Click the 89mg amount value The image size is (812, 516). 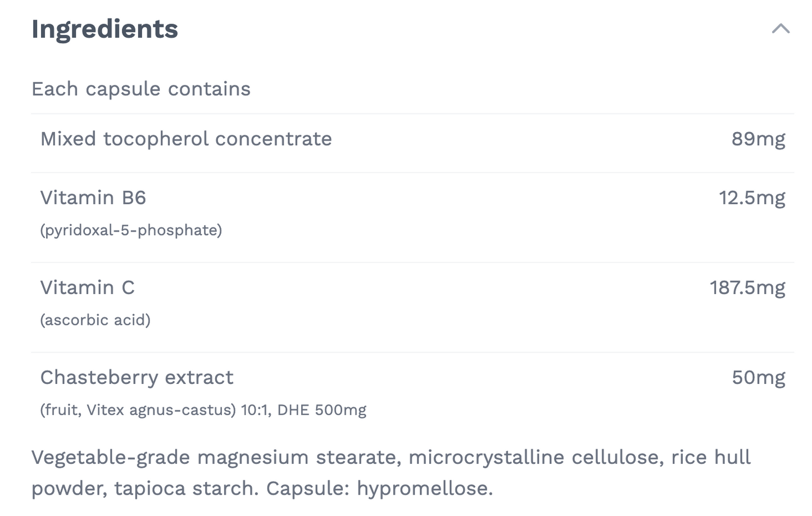pyautogui.click(x=759, y=139)
